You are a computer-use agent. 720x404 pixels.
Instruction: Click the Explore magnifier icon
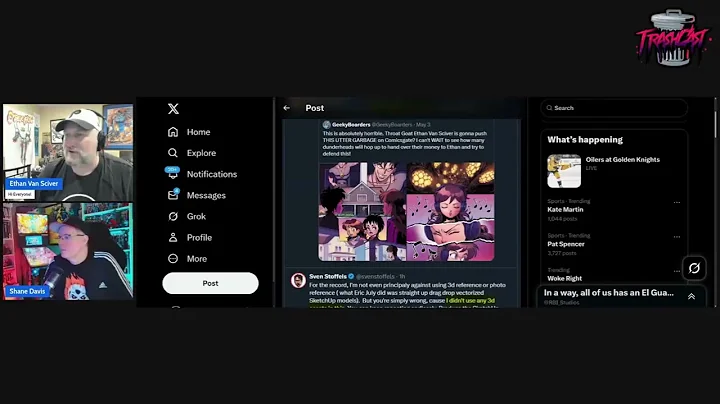(173, 153)
